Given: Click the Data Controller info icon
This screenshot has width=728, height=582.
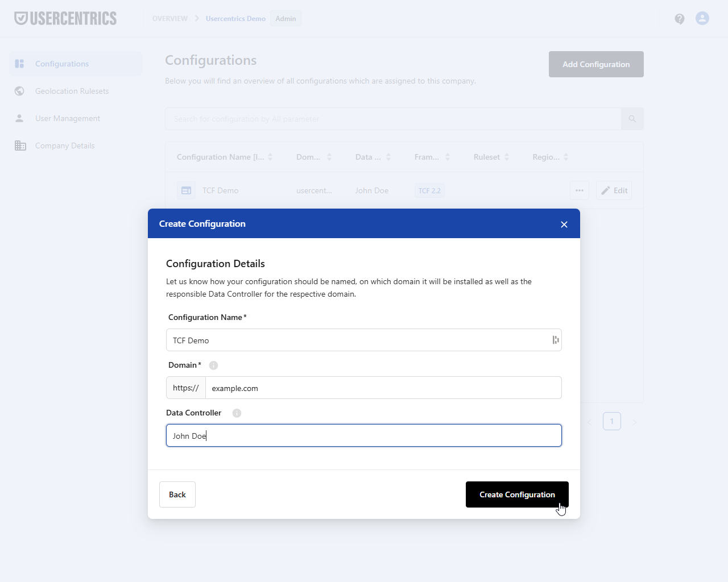Looking at the screenshot, I should tap(237, 413).
